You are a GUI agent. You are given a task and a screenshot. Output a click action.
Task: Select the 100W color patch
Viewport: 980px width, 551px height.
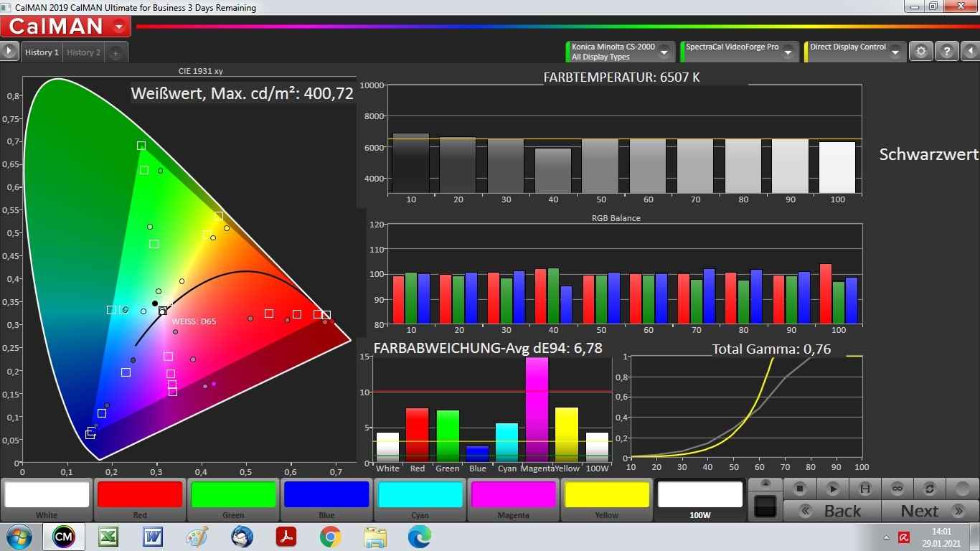pos(699,499)
